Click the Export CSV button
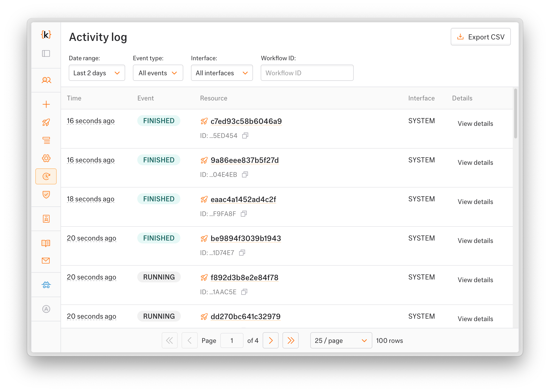Viewport: 550px width, 392px height. coord(481,37)
